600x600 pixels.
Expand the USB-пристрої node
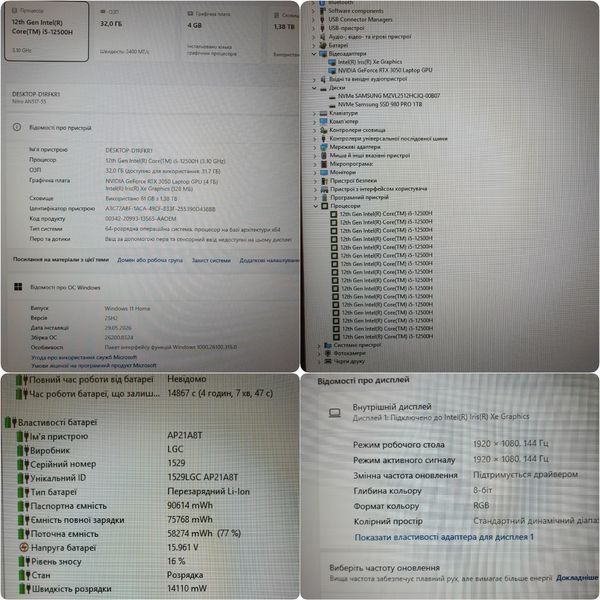click(314, 28)
